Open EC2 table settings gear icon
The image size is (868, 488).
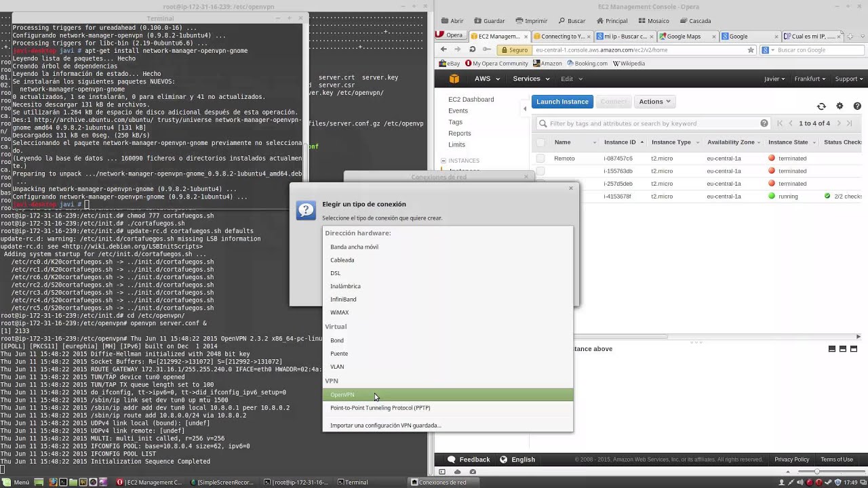pos(840,106)
